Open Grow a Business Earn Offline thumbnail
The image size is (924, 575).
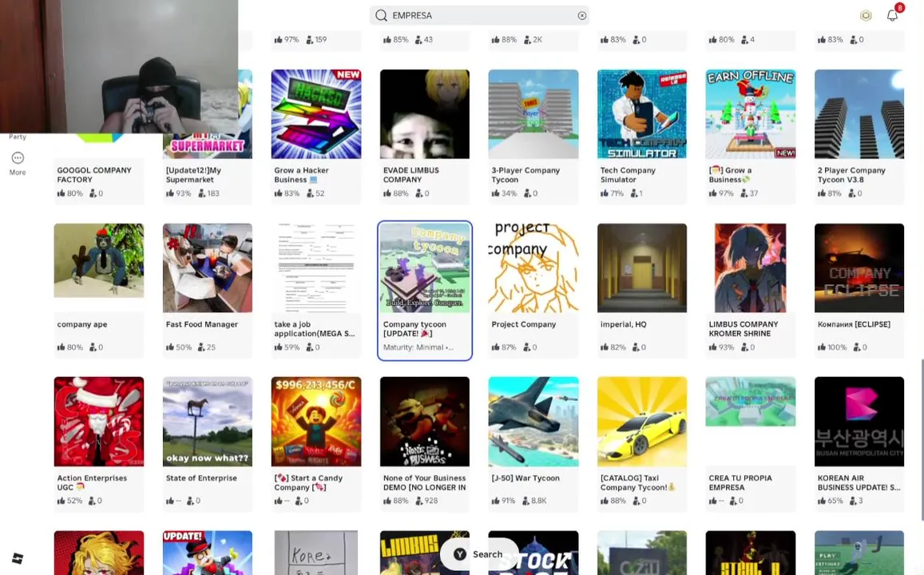click(750, 114)
